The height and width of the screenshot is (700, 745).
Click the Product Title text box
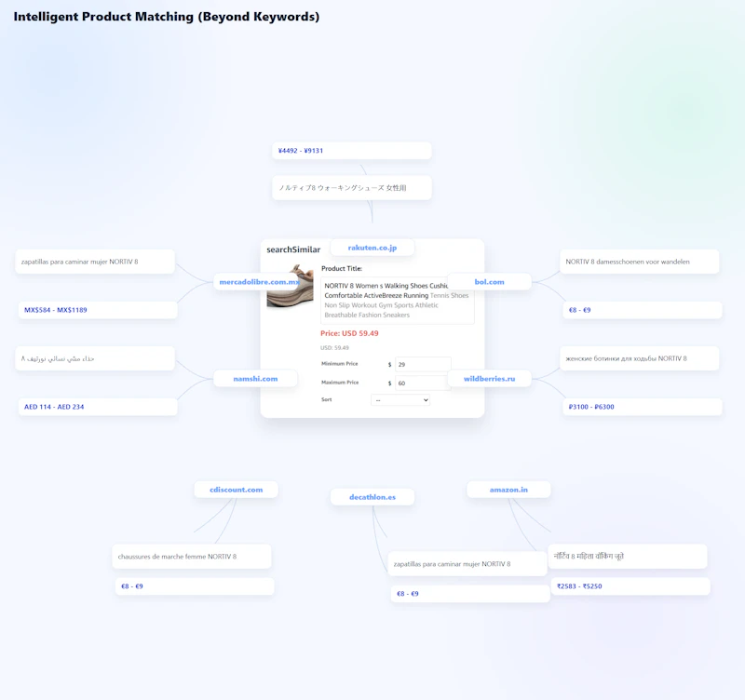[398, 300]
